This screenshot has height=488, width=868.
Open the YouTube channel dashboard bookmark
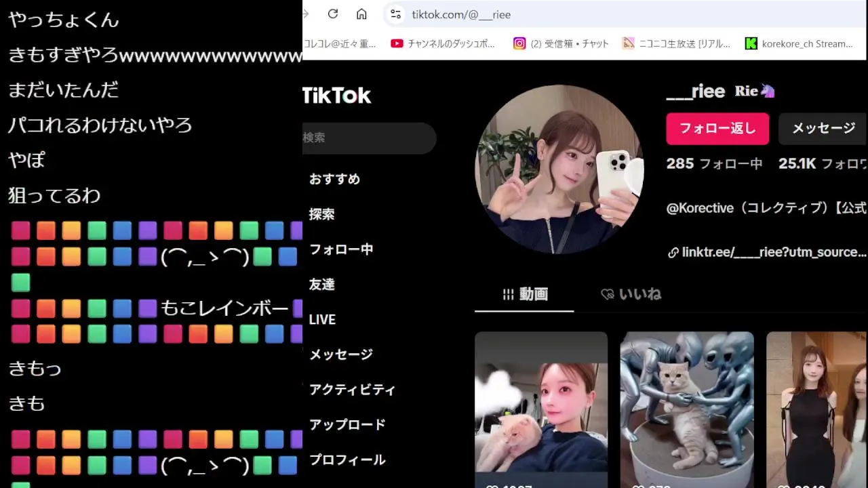point(443,43)
